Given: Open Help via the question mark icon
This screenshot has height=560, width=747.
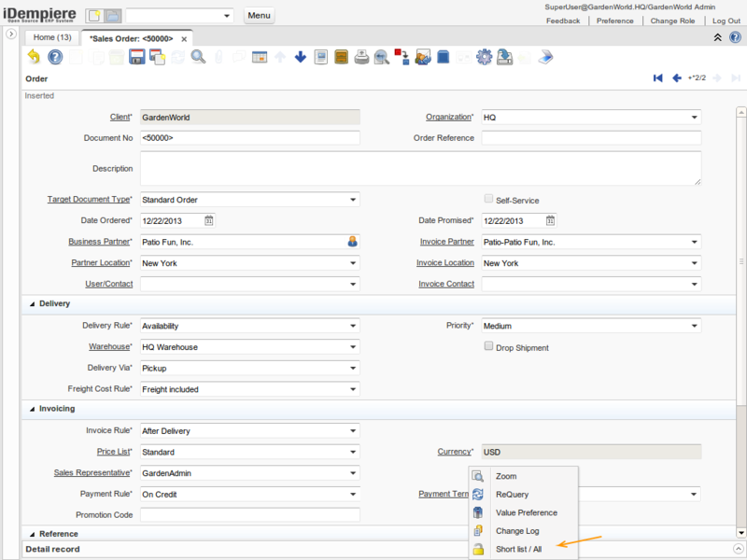Looking at the screenshot, I should (x=55, y=57).
